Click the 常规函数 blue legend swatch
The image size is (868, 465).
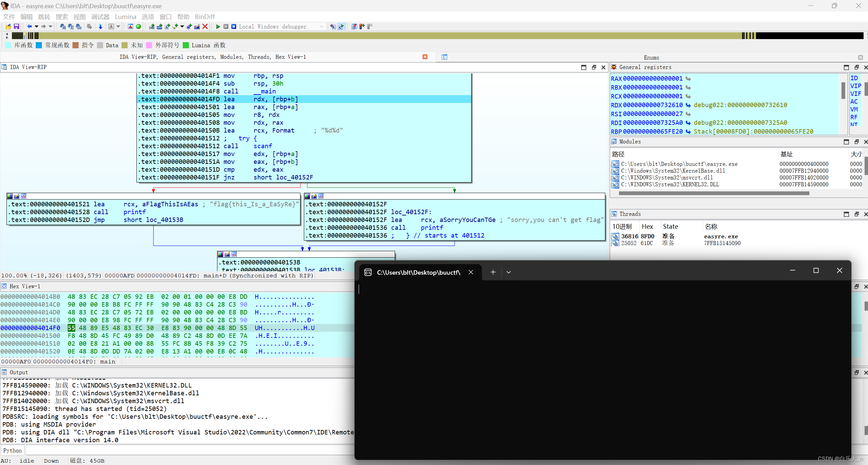[39, 45]
